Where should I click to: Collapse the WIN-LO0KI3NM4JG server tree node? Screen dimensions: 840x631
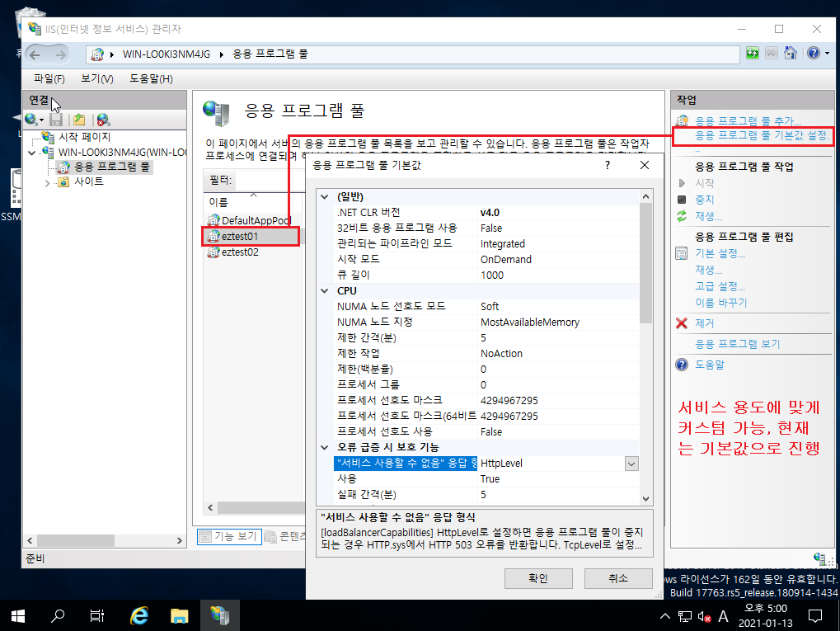pos(31,153)
